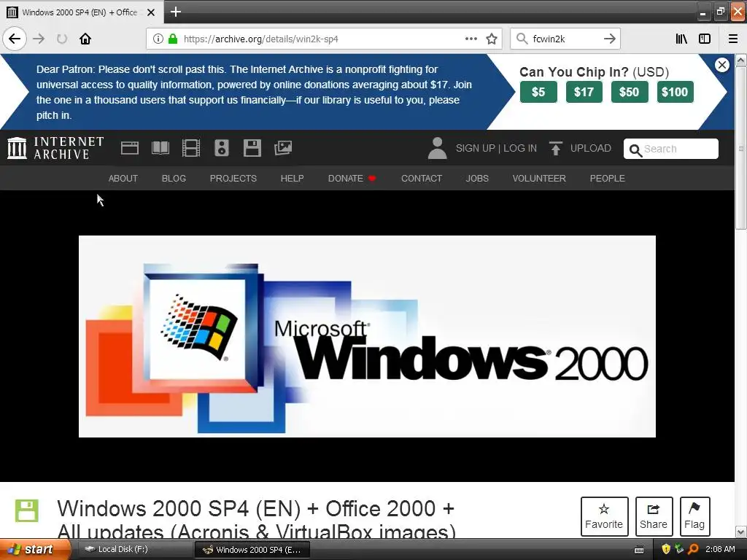
Task: Open the CONTACT menu item
Action: pyautogui.click(x=422, y=179)
